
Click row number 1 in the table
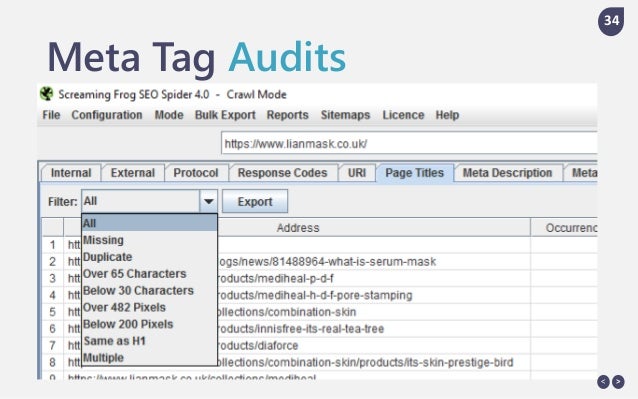click(52, 244)
